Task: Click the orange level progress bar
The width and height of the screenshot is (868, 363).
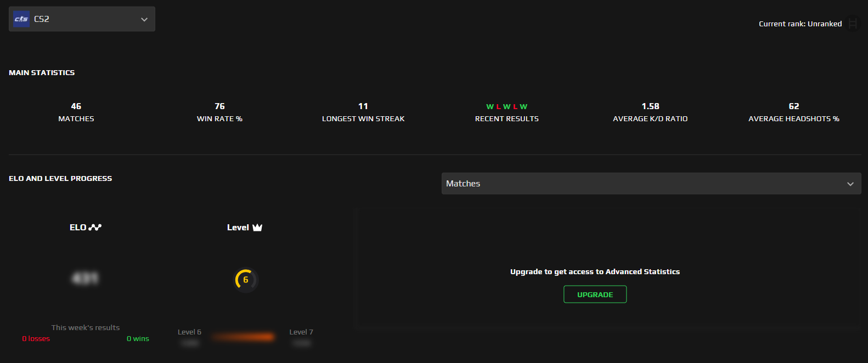Action: coord(244,337)
